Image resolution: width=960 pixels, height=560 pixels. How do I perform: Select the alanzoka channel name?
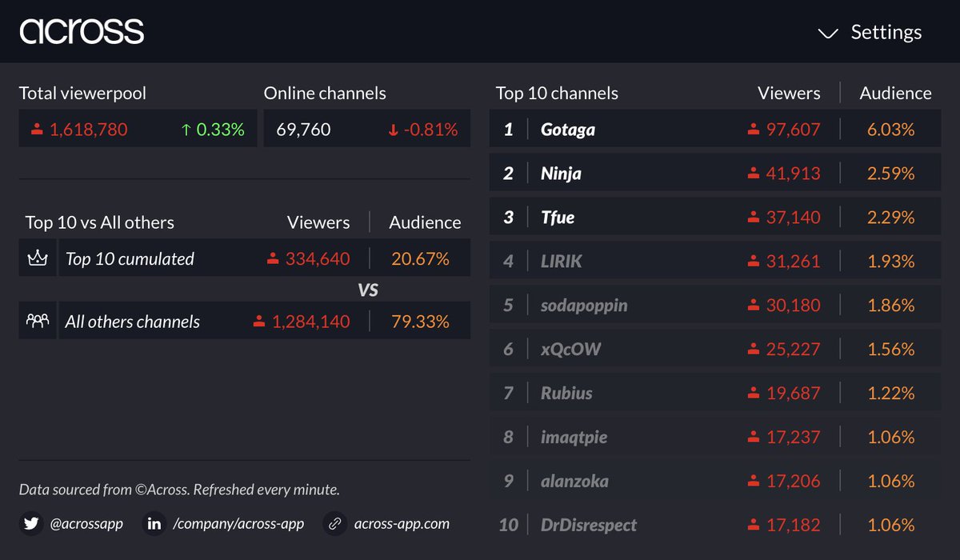coord(574,482)
